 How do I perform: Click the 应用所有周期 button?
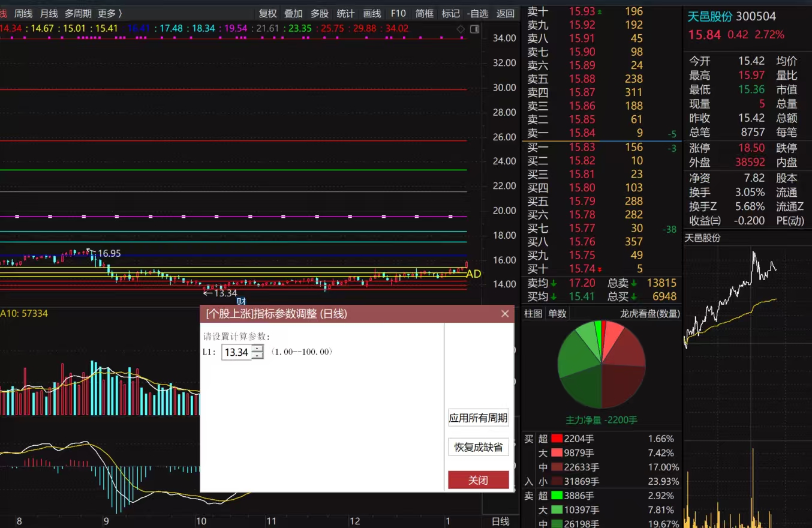click(479, 418)
